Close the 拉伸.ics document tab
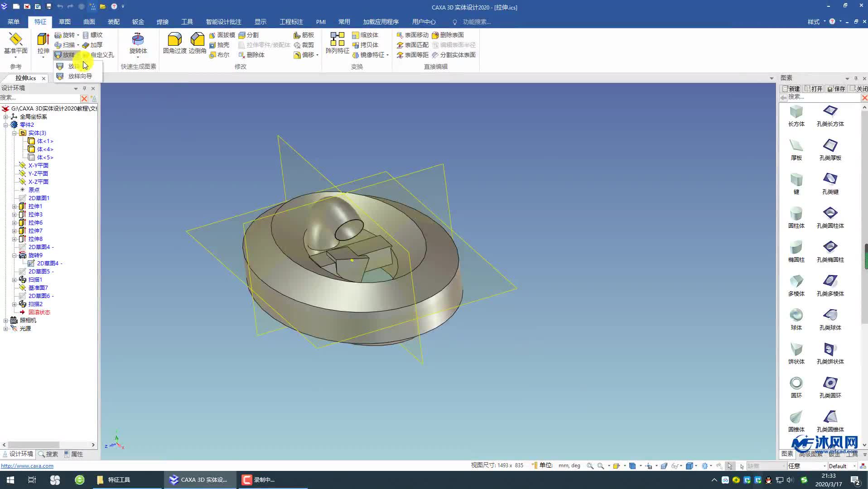Viewport: 868px width, 489px height. (43, 78)
